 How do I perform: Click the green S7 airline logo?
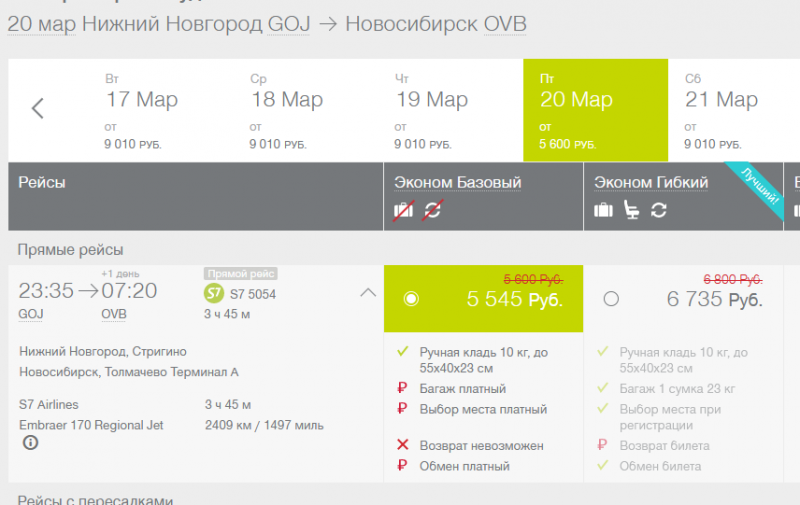coord(213,293)
